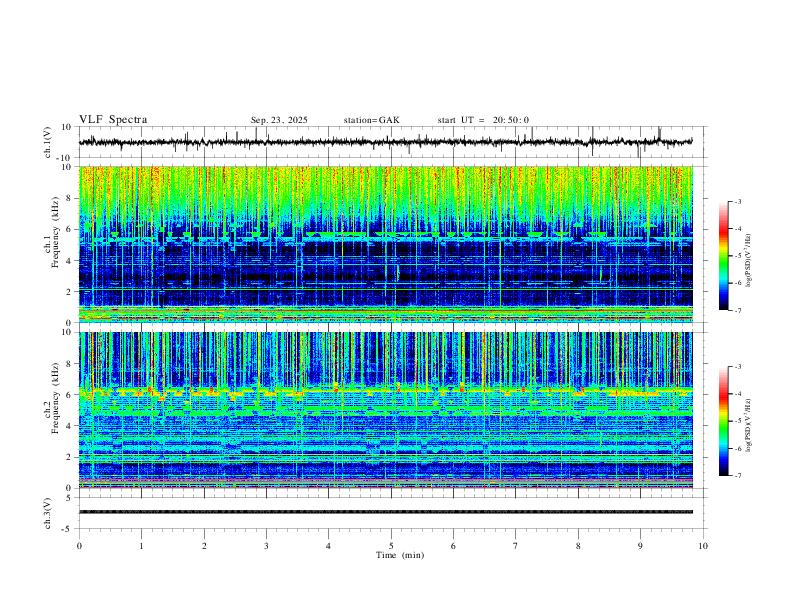Click time axis tick label "6"

pyautogui.click(x=453, y=546)
